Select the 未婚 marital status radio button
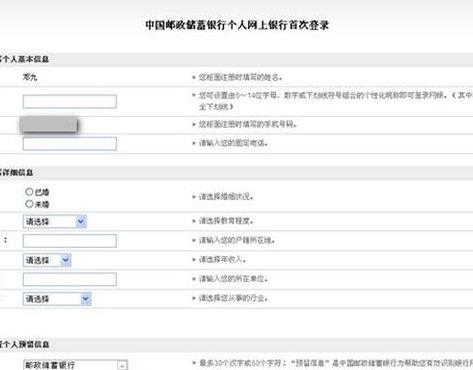 [29, 204]
